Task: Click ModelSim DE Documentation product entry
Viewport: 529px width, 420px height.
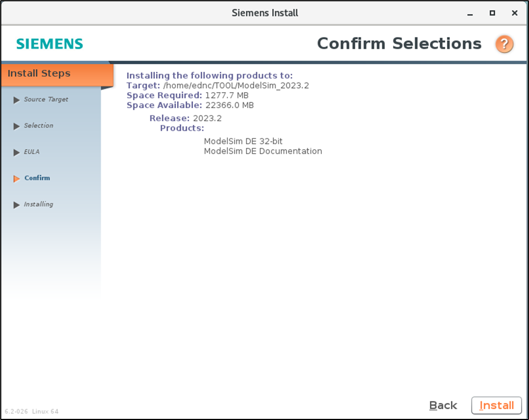Action: [263, 151]
